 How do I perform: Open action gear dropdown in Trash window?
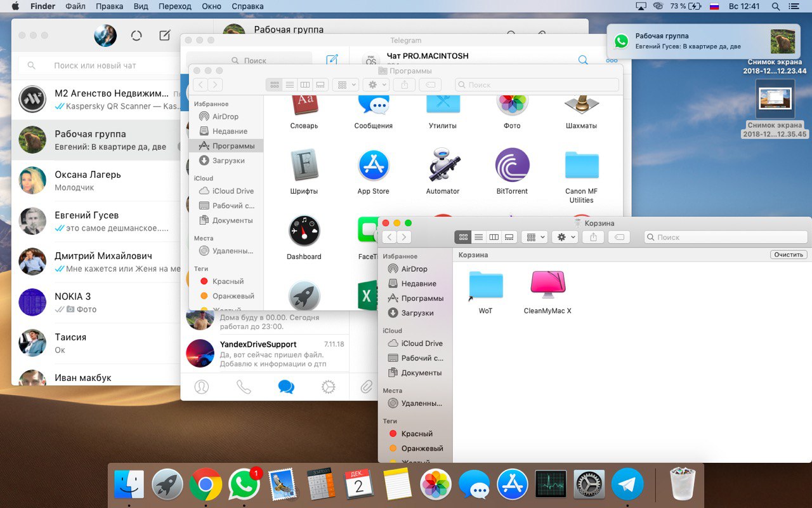[565, 237]
